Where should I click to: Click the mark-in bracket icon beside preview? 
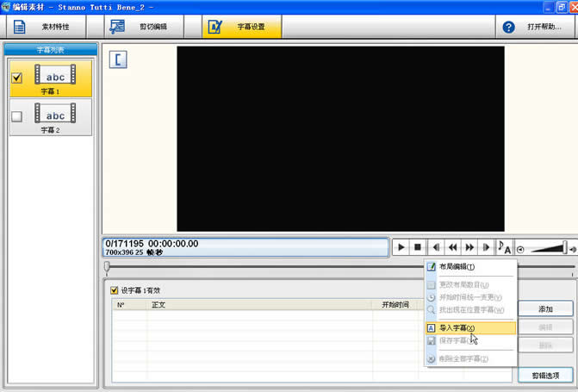tap(118, 59)
